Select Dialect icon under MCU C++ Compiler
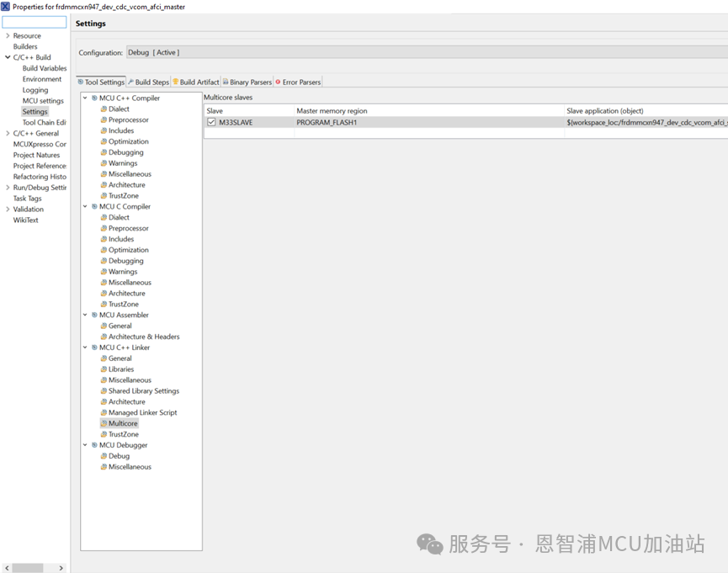 pyautogui.click(x=104, y=109)
